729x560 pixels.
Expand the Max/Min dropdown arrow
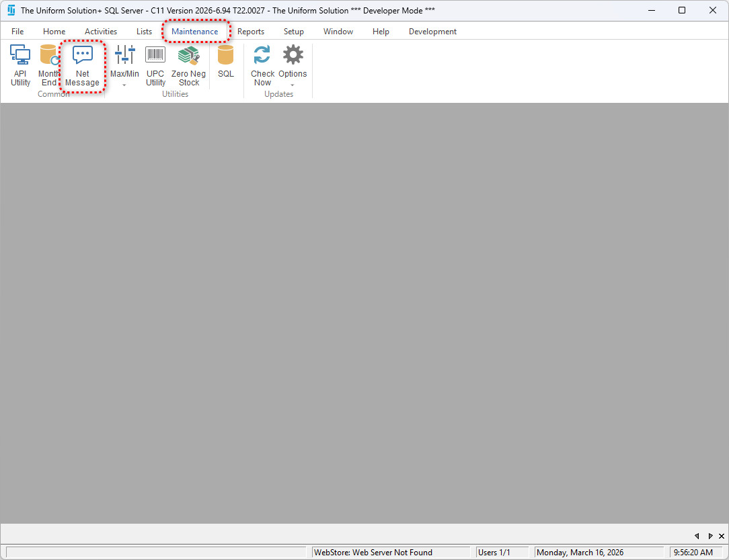point(124,85)
